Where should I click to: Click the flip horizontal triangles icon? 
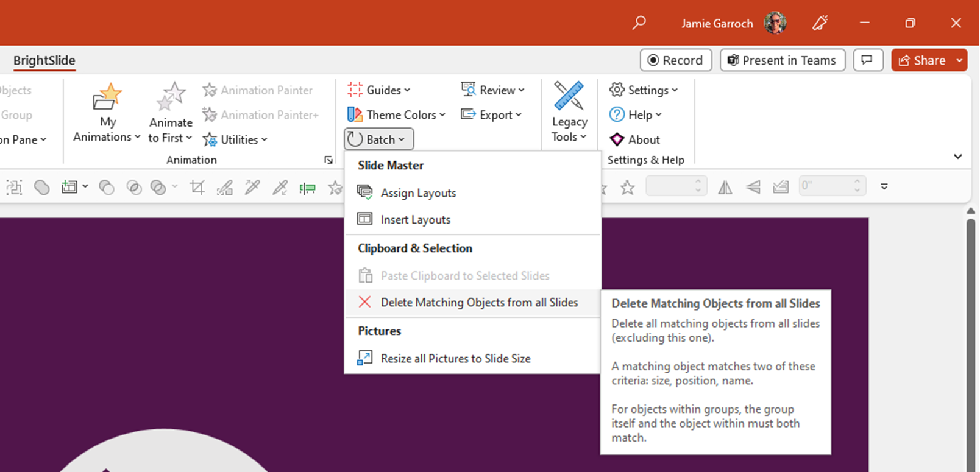(x=725, y=188)
